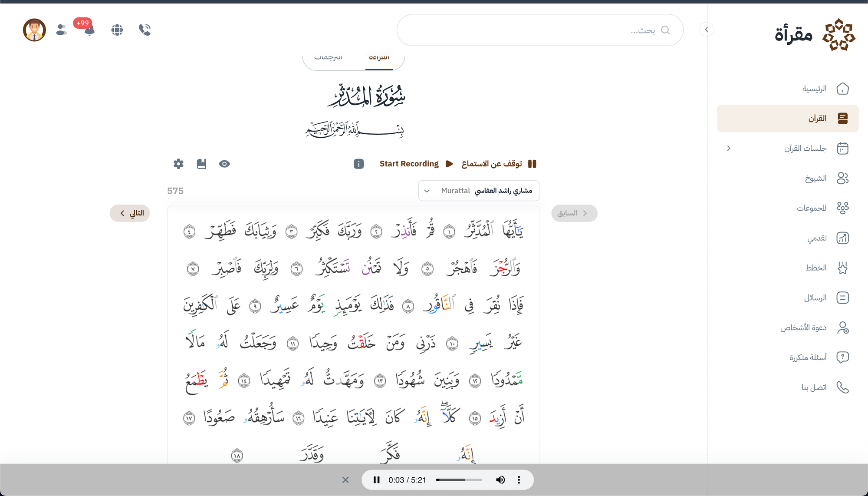The height and width of the screenshot is (496, 868).
Task: Click the phone call icon in header
Action: click(145, 30)
